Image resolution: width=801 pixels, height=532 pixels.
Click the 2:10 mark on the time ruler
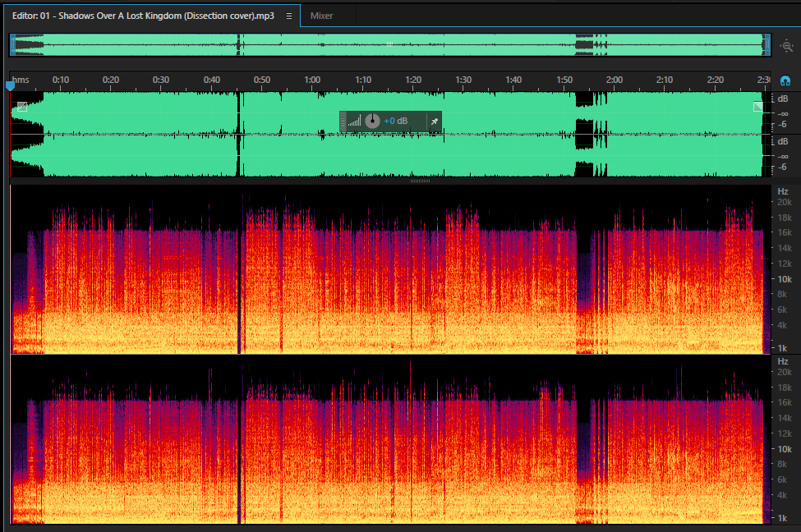click(x=665, y=80)
